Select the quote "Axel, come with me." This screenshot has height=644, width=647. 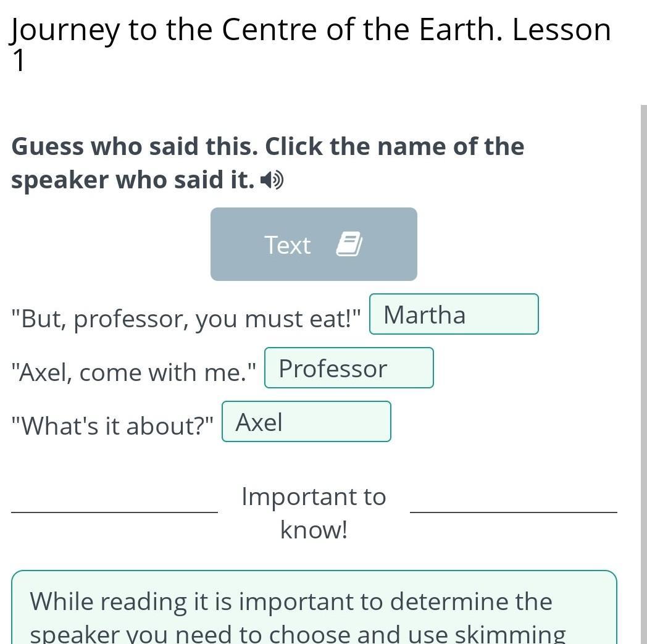coord(134,372)
